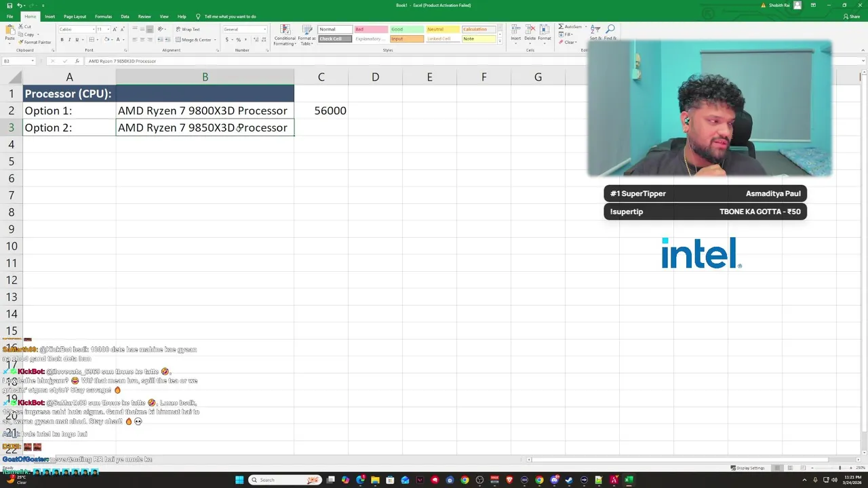Open the Calibri font name dropdown
The width and height of the screenshot is (868, 488).
click(92, 29)
